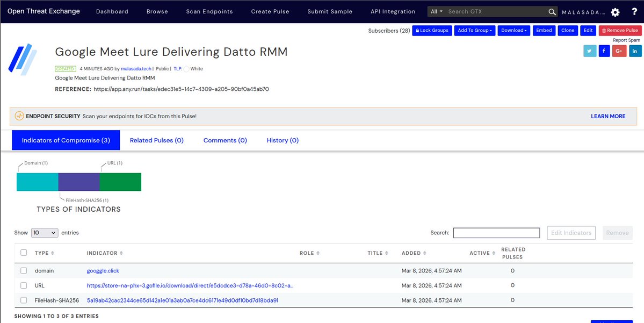
Task: Check the googgle.click domain row
Action: click(x=24, y=270)
